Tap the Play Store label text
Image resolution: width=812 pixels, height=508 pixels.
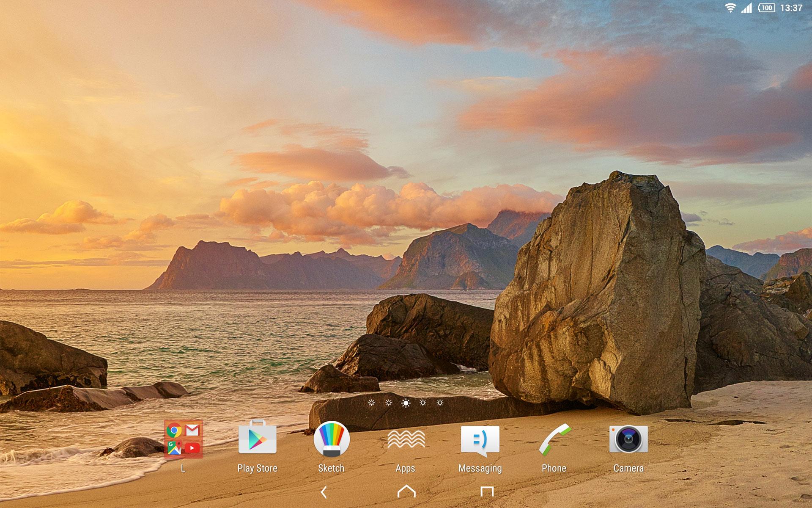[x=257, y=468]
